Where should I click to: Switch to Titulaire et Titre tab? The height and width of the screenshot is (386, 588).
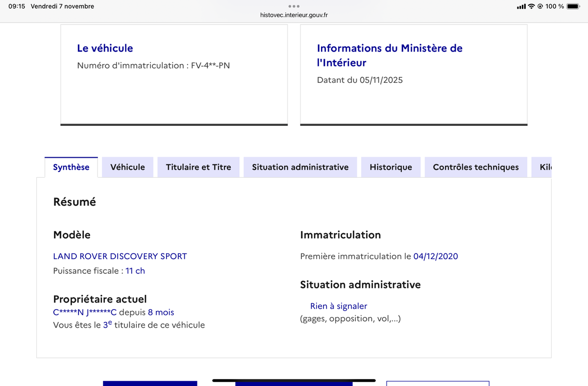pyautogui.click(x=198, y=167)
